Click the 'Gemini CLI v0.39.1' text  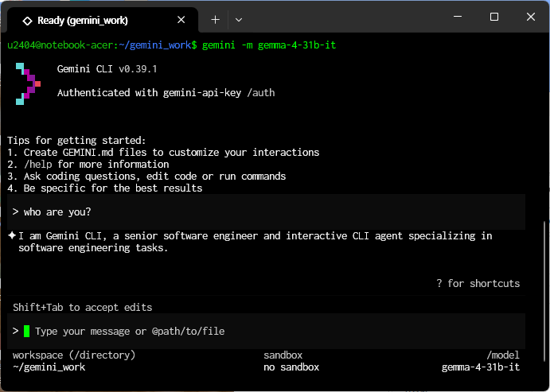(x=107, y=68)
